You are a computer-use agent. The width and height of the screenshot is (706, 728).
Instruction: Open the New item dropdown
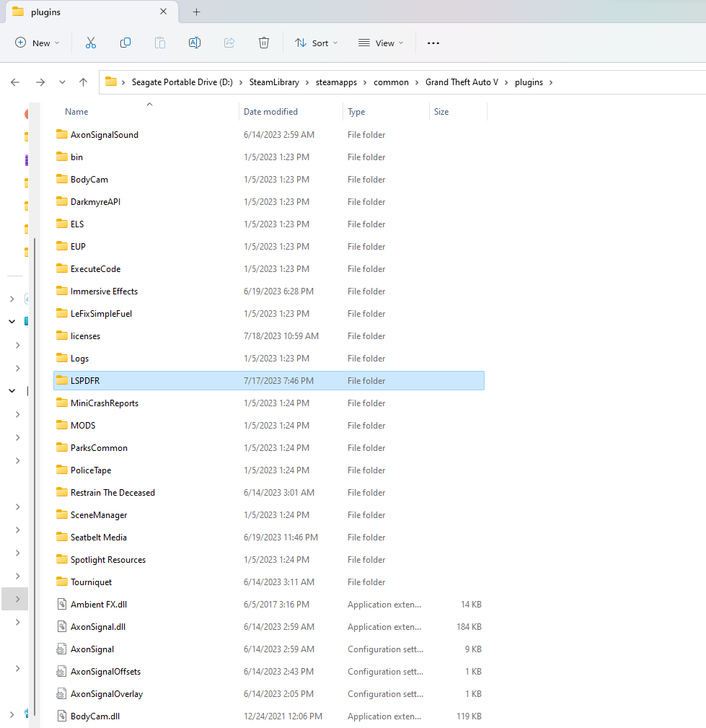click(x=37, y=43)
